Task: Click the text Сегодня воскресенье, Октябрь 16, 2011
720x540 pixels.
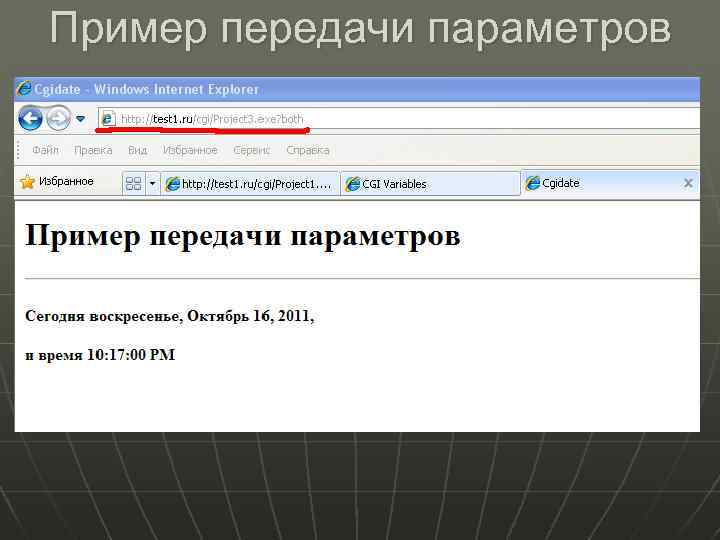Action: [169, 316]
